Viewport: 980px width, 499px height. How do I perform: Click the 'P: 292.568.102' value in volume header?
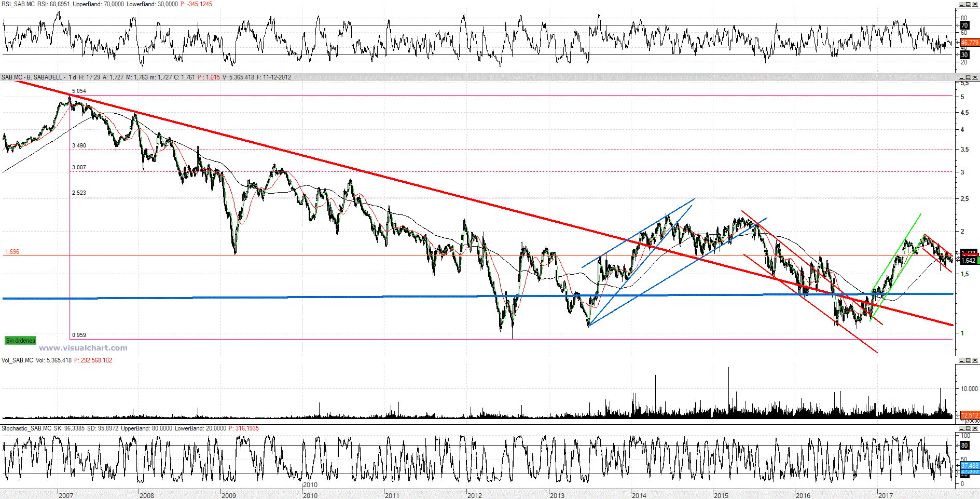coord(93,360)
